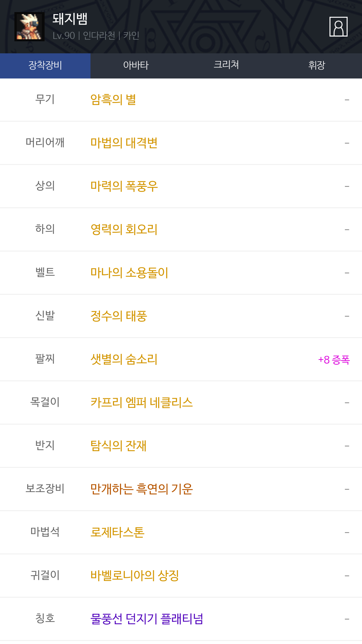Click shoes item 정수의 태풍
This screenshot has width=362, height=644.
pos(119,316)
